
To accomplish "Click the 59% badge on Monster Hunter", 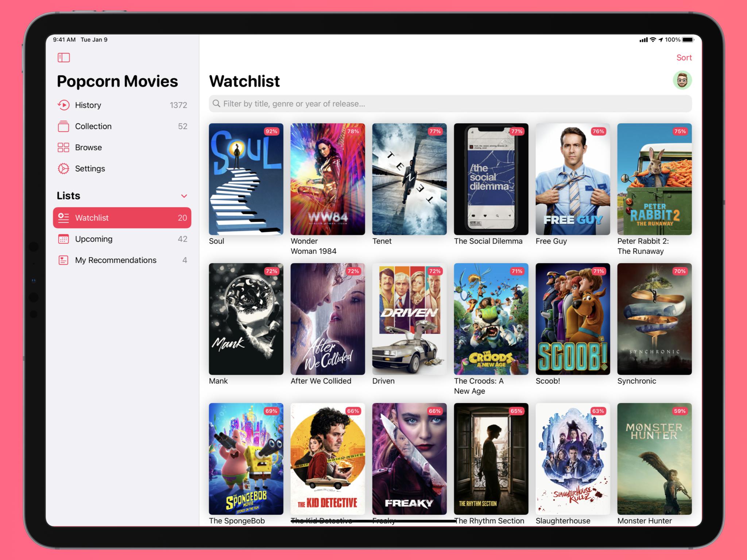I will tap(680, 411).
